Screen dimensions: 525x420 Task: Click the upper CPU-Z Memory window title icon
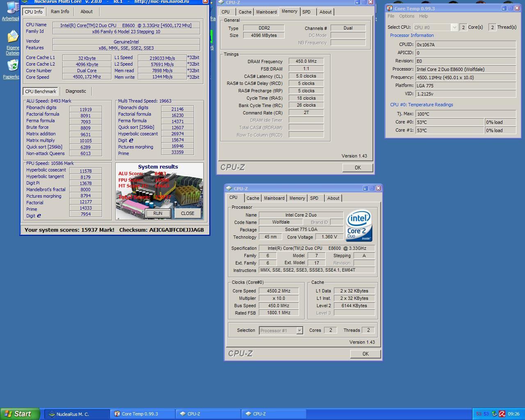(x=221, y=2)
